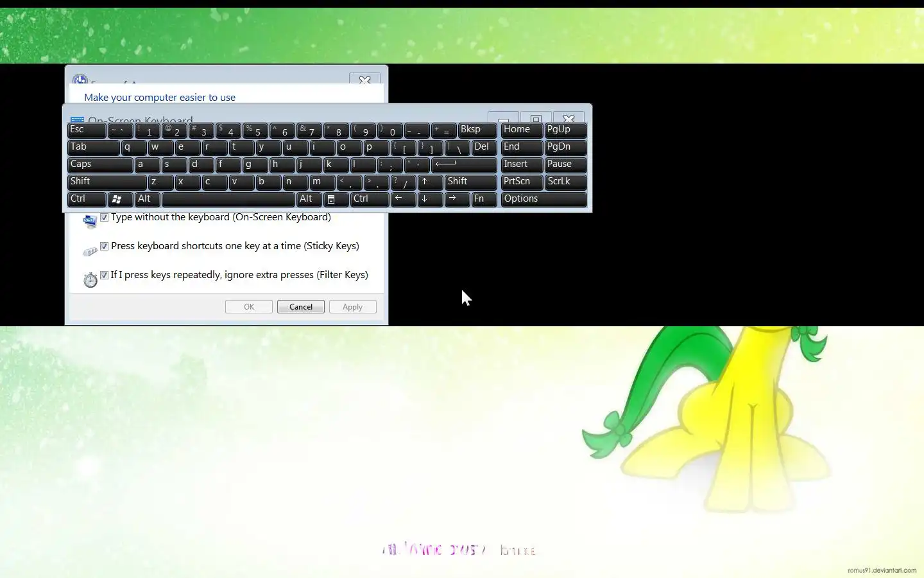This screenshot has width=924, height=578.
Task: Minimize the On-Screen Keyboard window
Action: point(504,118)
